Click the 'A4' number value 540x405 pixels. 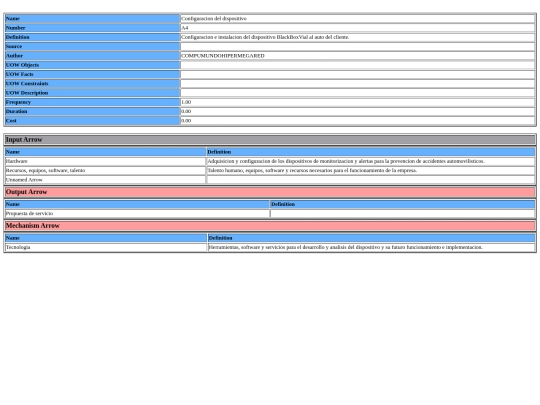tap(185, 28)
